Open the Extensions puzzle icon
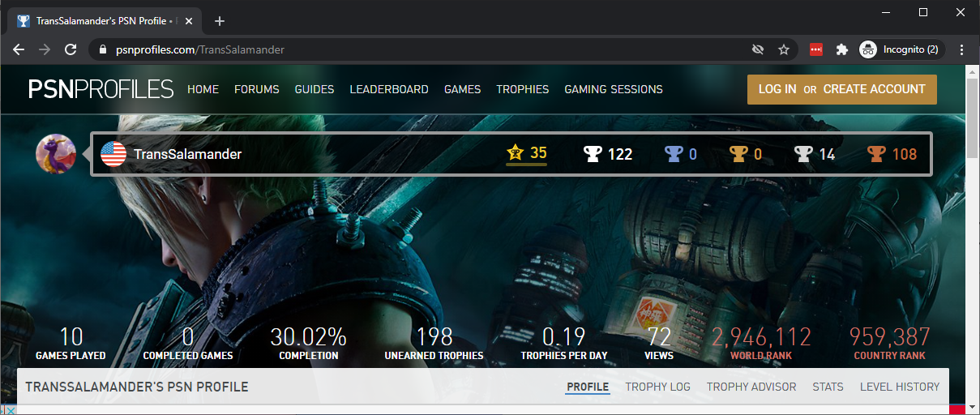 tap(841, 49)
